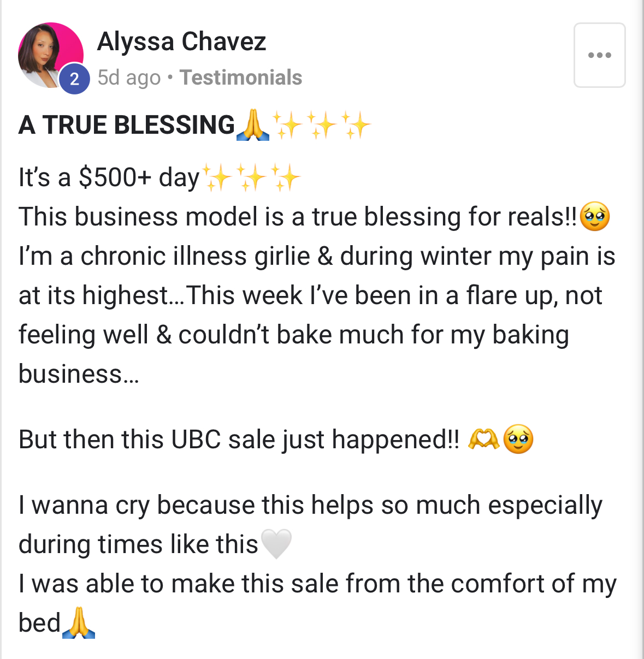Click the "It's a $500+ day" text
This screenshot has width=644, height=659.
(109, 178)
